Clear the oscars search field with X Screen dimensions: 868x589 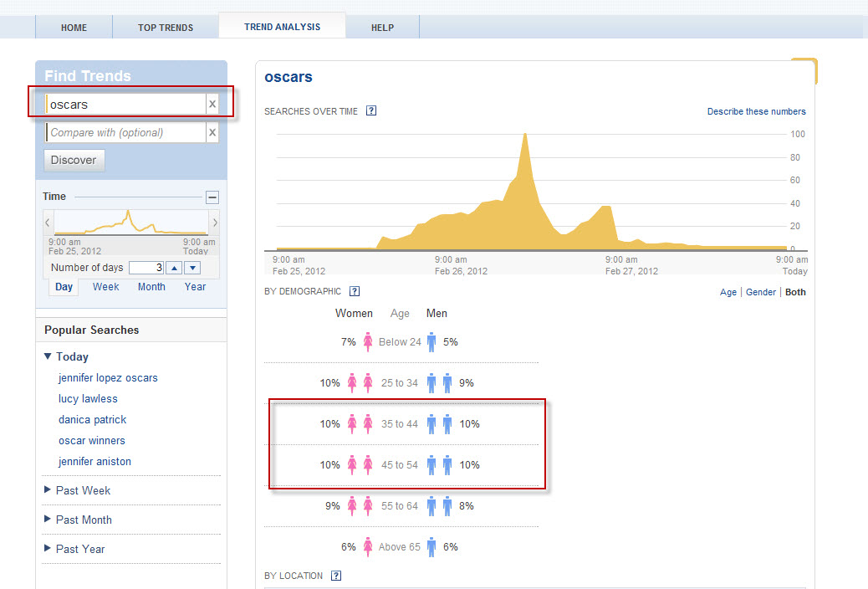pyautogui.click(x=212, y=105)
